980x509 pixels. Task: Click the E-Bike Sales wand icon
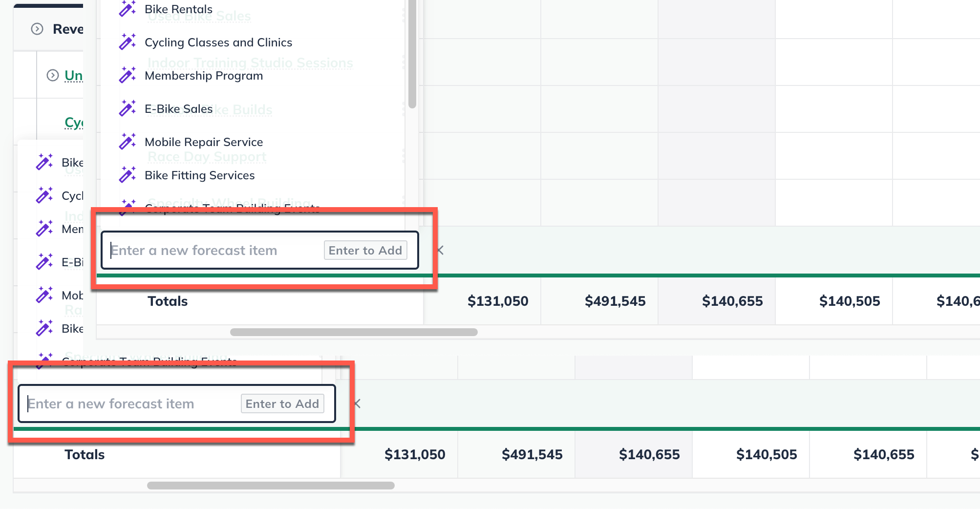[x=128, y=107]
